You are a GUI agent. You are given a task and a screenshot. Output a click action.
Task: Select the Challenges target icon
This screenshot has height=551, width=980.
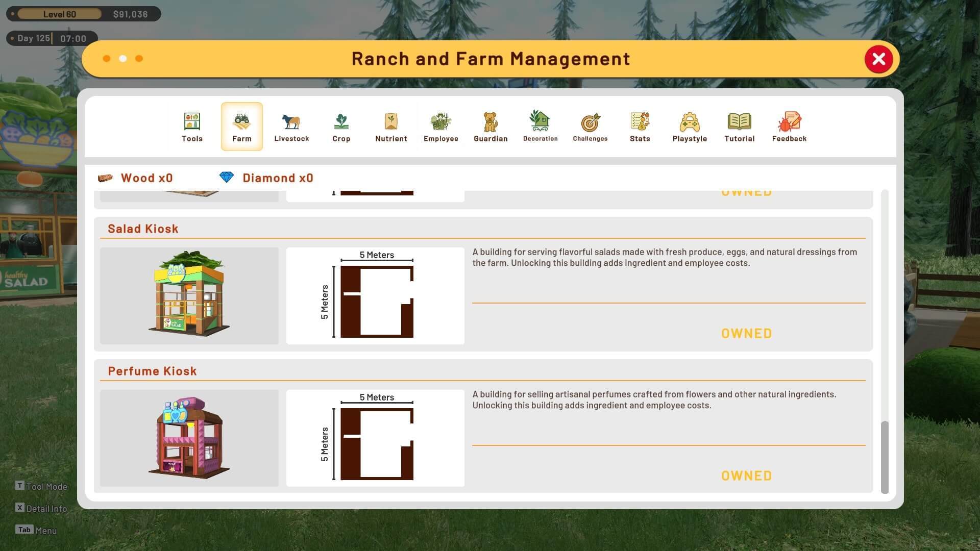pos(590,122)
